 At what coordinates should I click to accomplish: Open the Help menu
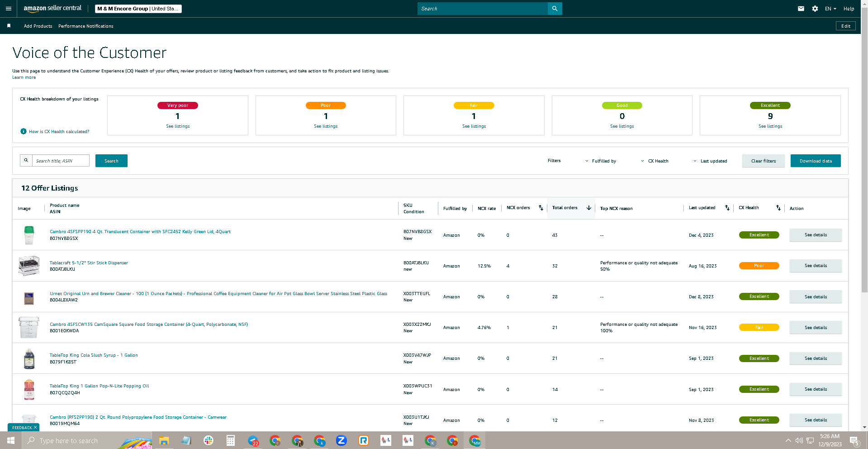click(849, 9)
